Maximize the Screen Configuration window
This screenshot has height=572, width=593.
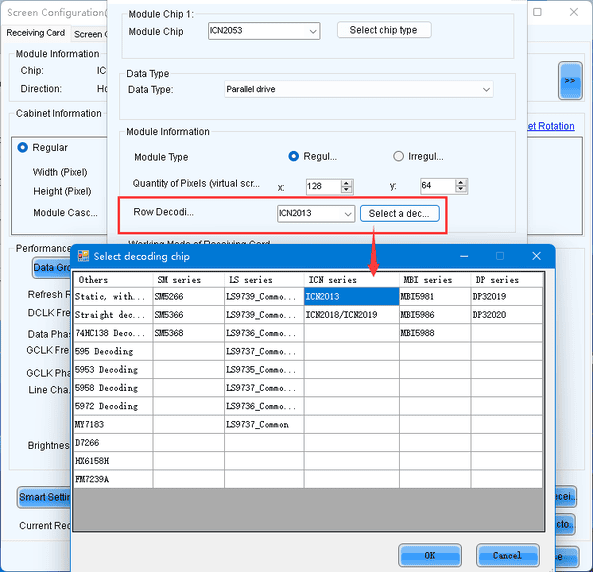pos(537,12)
